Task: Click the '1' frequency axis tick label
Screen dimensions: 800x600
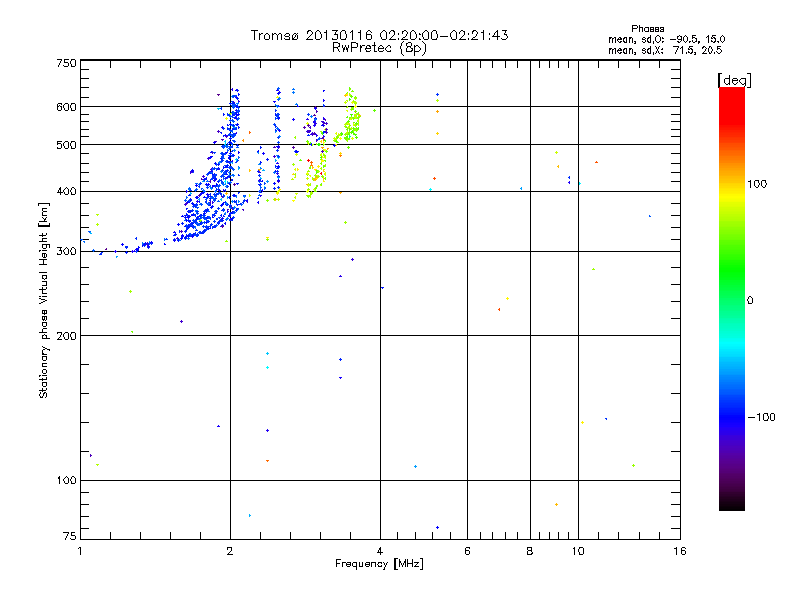Action: 80,551
